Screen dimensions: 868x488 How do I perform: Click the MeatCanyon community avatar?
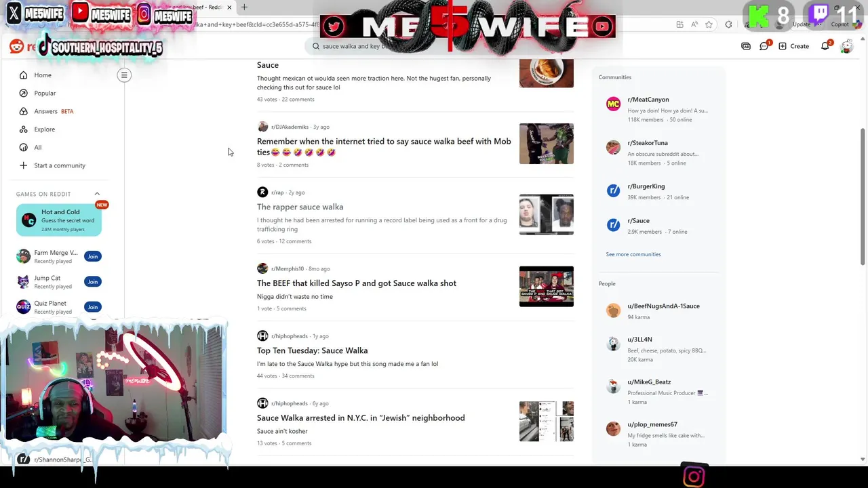(613, 104)
